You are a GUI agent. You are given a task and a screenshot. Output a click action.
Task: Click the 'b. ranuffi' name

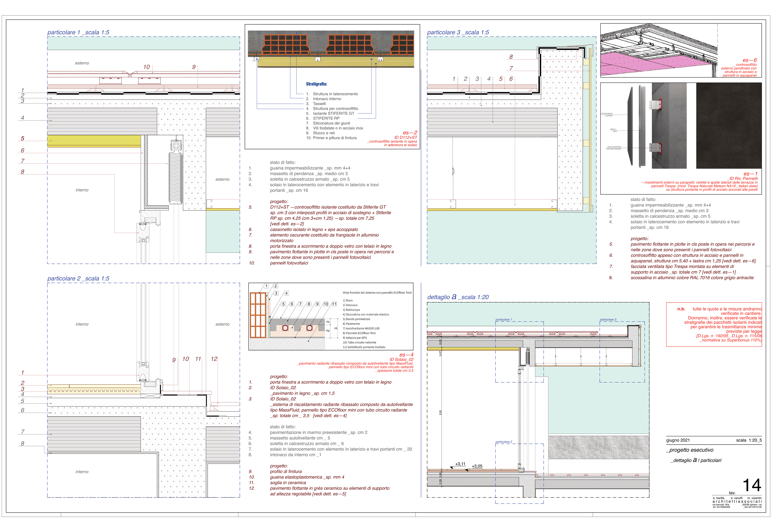click(x=737, y=498)
